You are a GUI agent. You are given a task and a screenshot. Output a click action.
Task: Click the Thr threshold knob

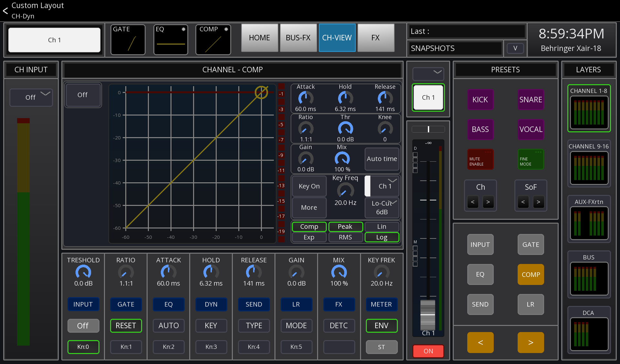345,128
